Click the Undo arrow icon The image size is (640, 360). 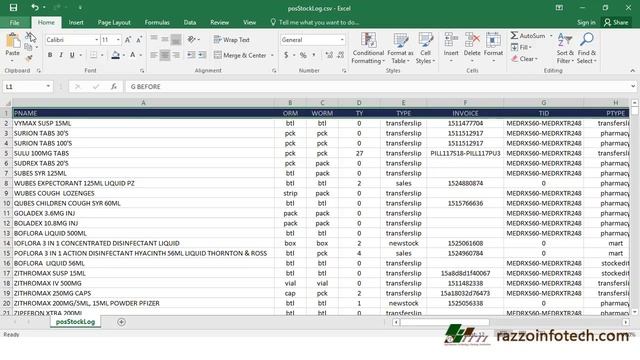[x=34, y=8]
